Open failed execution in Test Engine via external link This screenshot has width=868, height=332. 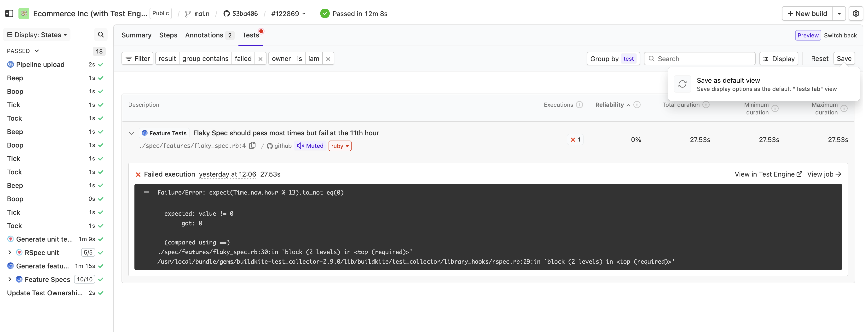(768, 174)
